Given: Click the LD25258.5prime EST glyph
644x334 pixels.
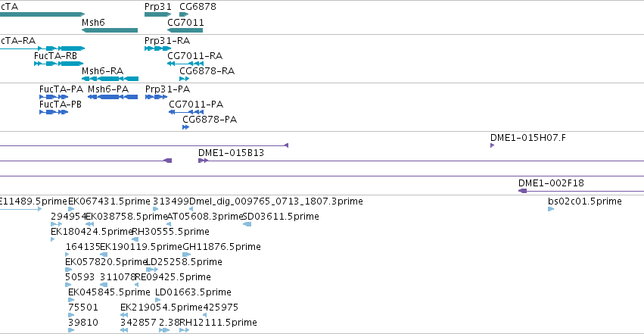Looking at the screenshot, I should click(152, 270).
